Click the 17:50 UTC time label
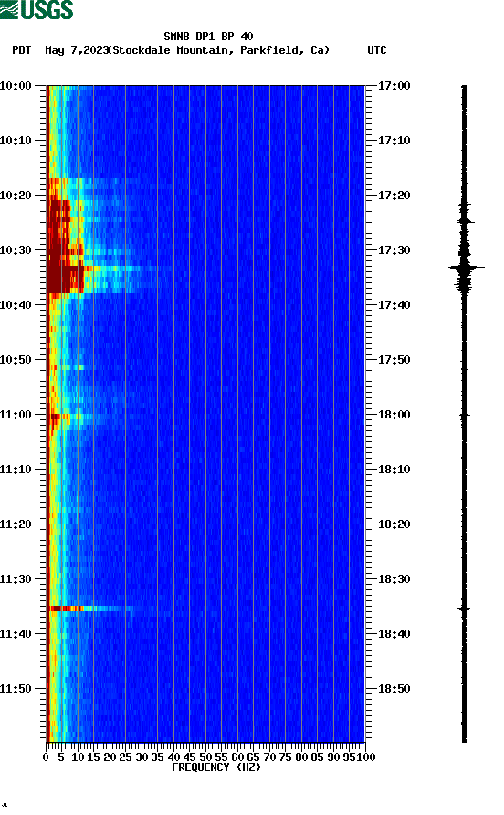The height and width of the screenshot is (815, 504). click(394, 360)
